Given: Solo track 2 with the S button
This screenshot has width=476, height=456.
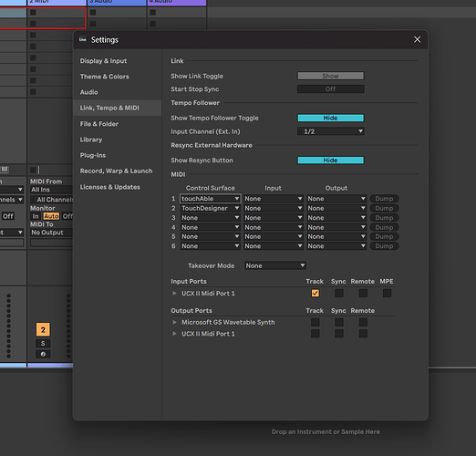Looking at the screenshot, I should coord(43,344).
